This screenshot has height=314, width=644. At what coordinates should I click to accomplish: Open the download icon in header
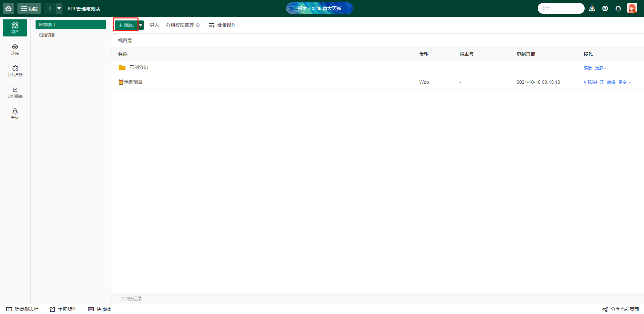592,8
